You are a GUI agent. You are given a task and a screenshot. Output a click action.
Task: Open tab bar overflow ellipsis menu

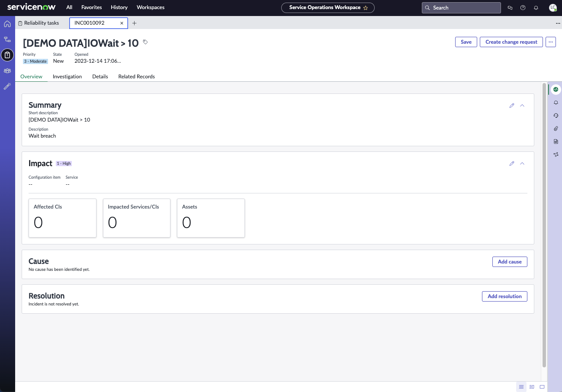point(558,23)
